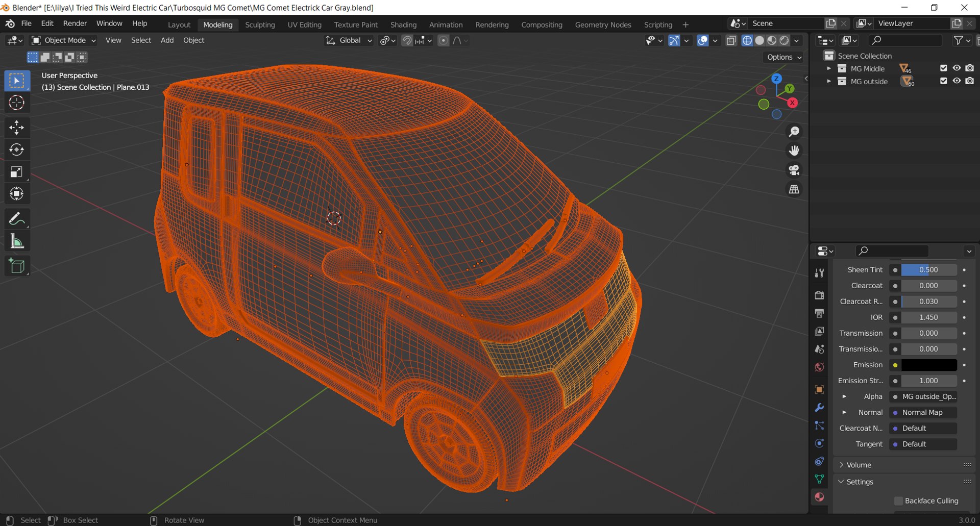The image size is (980, 526).
Task: Select the Add Cube tool
Action: coord(16,266)
